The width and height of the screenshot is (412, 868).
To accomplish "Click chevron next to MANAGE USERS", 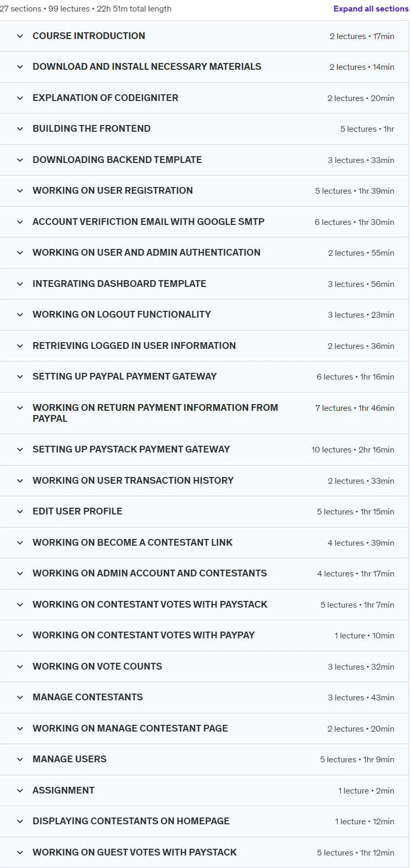I will click(x=20, y=760).
